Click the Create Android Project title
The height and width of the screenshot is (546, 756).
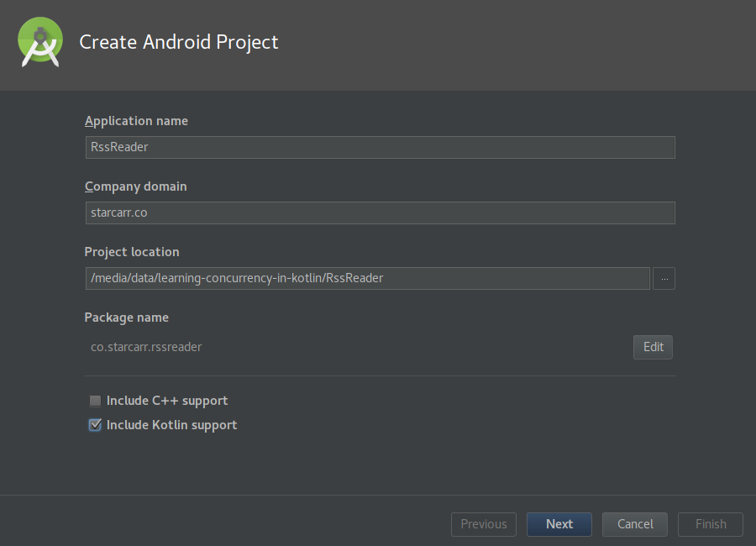pos(179,43)
